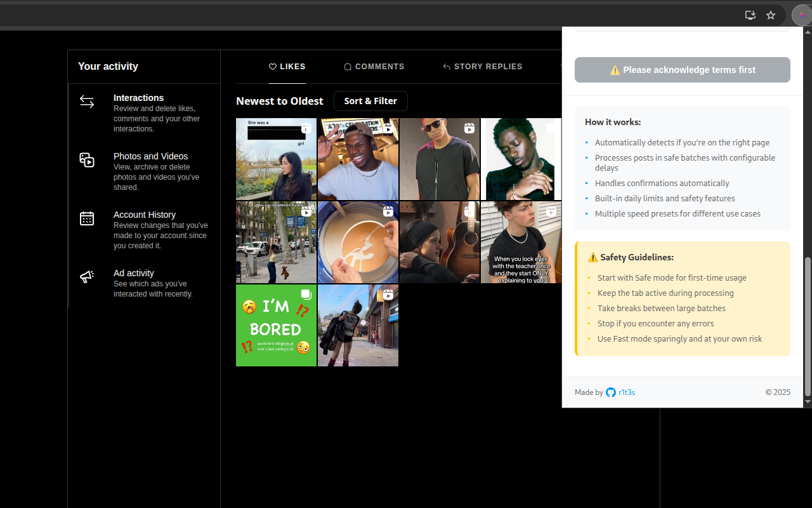Click the install app icon in address bar
The image size is (812, 508).
[750, 15]
